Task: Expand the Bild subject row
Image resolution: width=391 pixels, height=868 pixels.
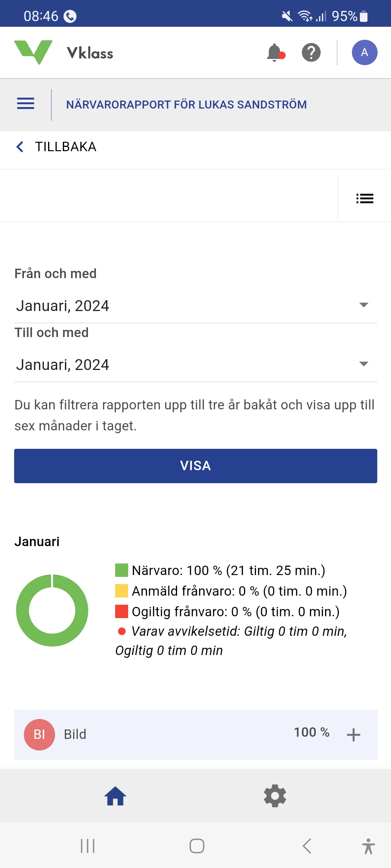Action: point(353,735)
